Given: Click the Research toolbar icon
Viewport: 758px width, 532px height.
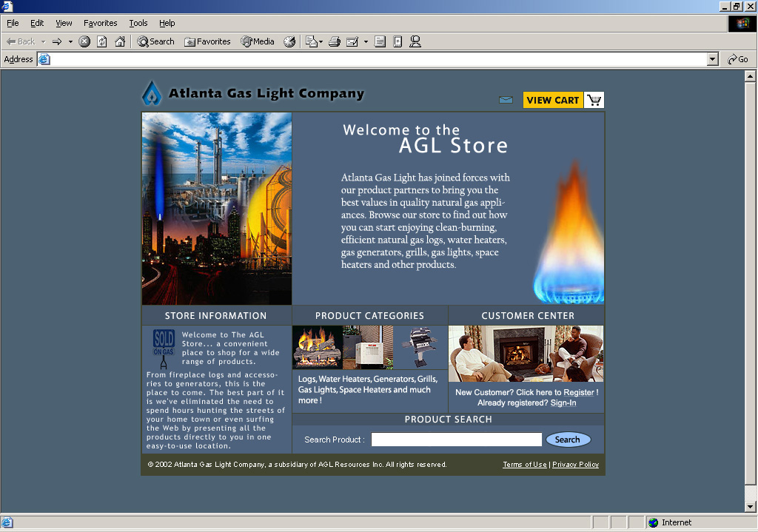Looking at the screenshot, I should click(x=398, y=41).
